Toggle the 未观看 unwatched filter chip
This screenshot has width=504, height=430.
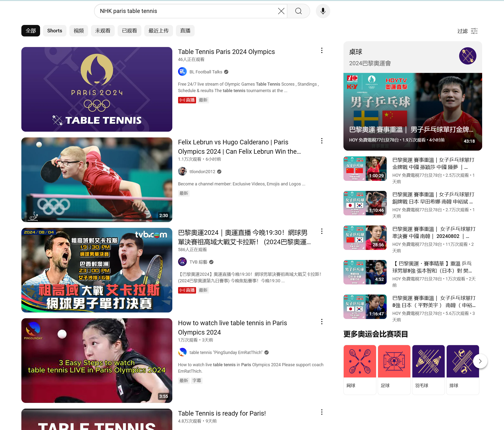103,31
